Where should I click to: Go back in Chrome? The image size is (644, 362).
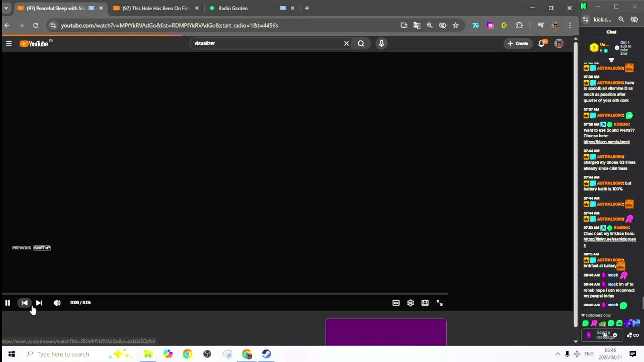pyautogui.click(x=7, y=25)
